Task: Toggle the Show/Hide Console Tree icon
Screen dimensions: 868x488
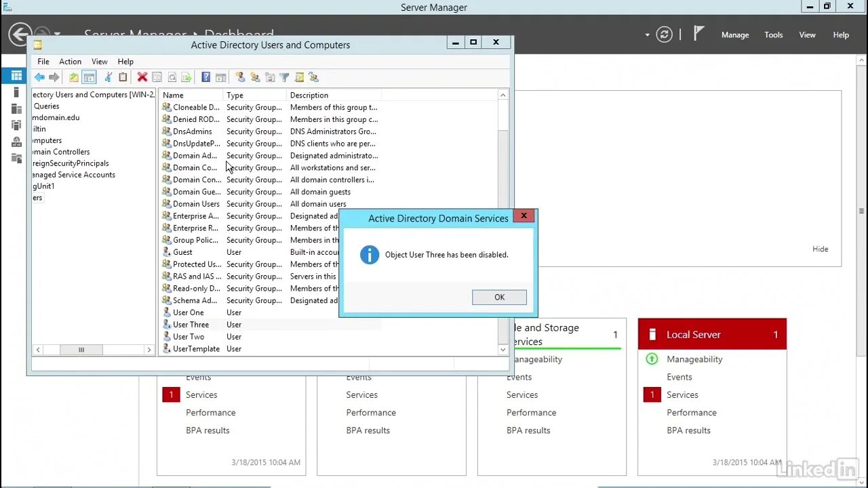Action: pyautogui.click(x=89, y=77)
